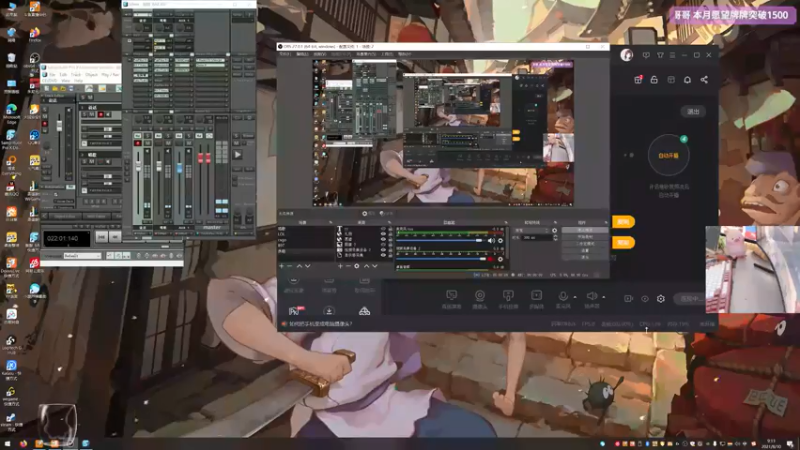The image size is (800, 450).
Task: Open the live app skin shirt icon
Action: tap(660, 55)
